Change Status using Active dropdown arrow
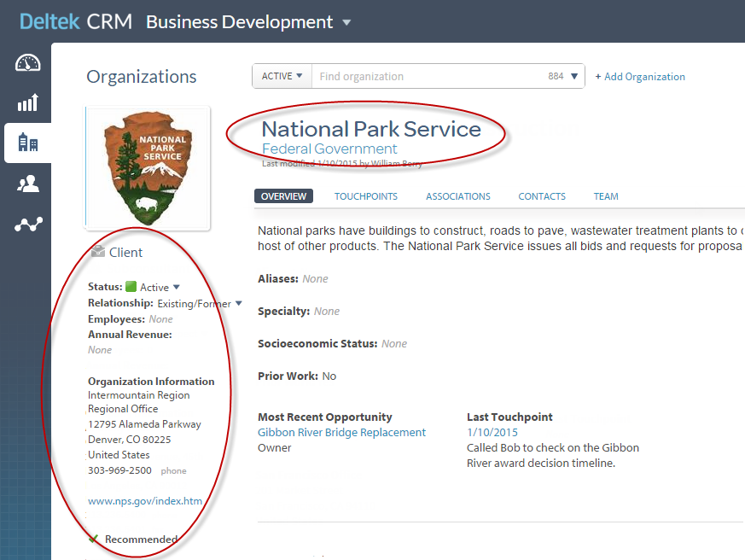This screenshot has width=745, height=560. (x=177, y=288)
